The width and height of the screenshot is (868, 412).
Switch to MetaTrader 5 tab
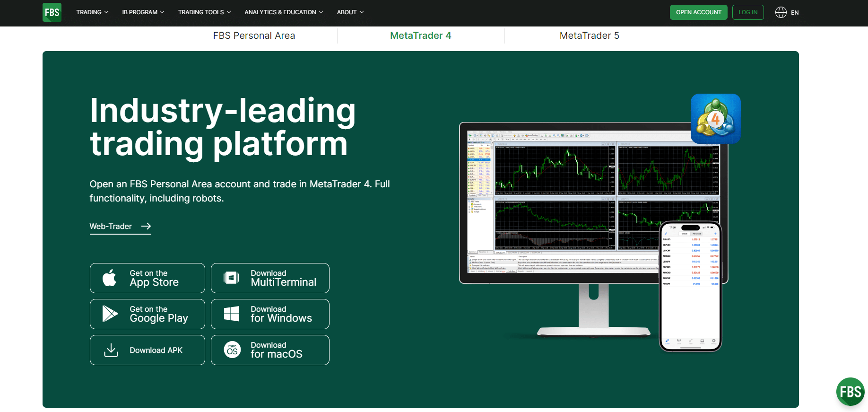(590, 35)
